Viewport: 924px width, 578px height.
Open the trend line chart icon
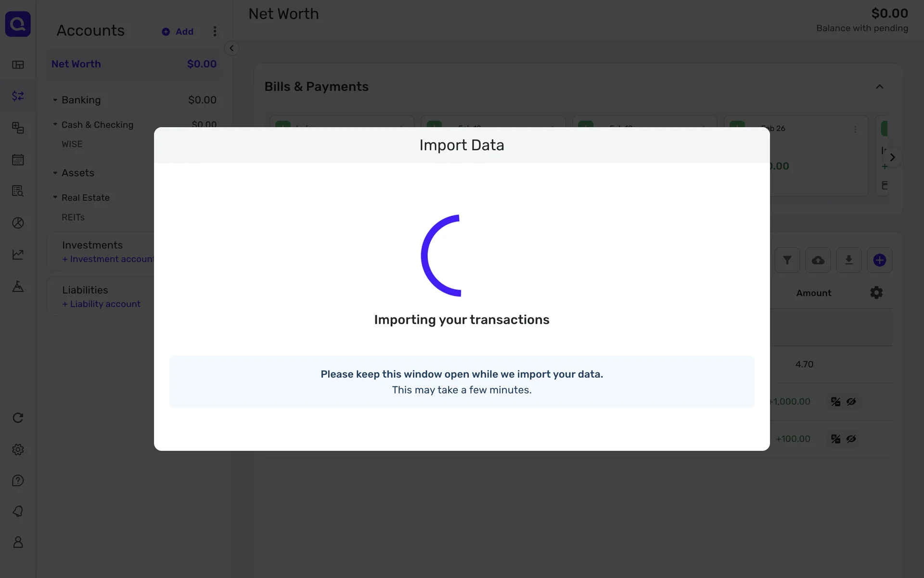pyautogui.click(x=18, y=254)
